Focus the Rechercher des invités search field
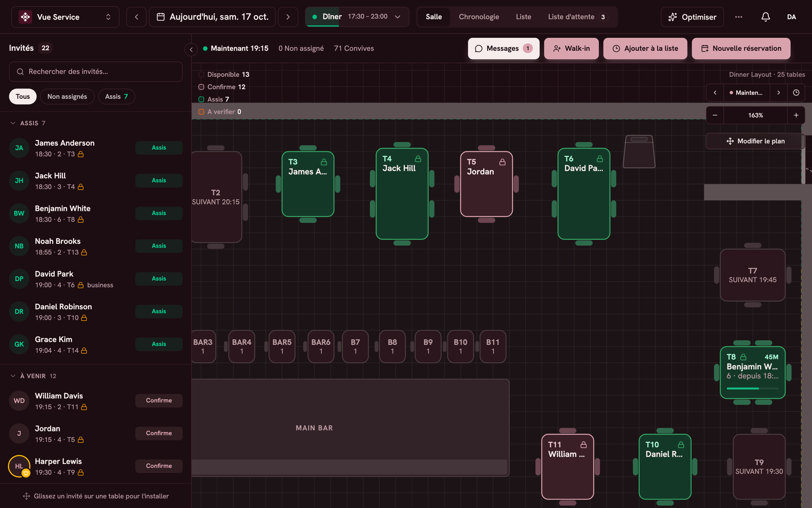 (96, 72)
